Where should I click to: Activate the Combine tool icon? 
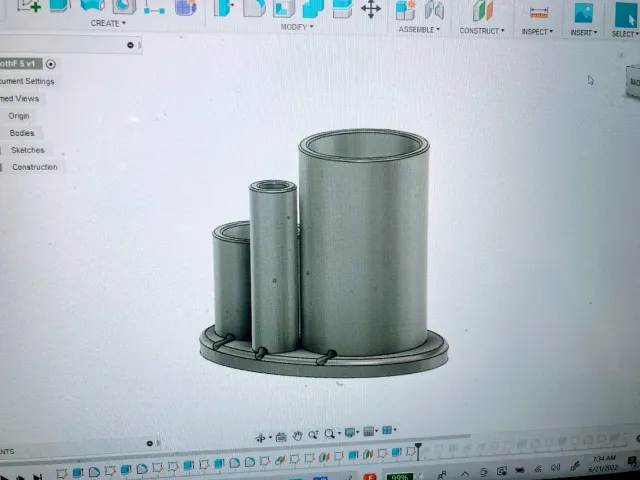coord(313,9)
